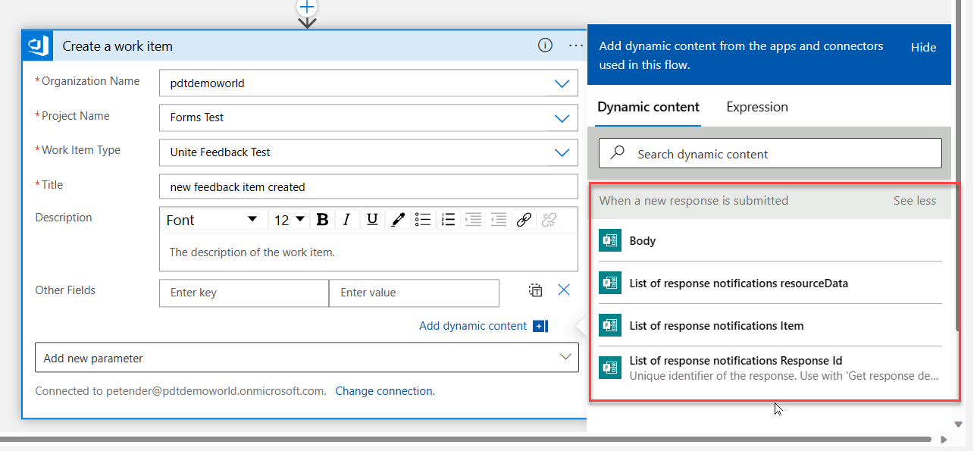980x451 pixels.
Task: Remove the Other Fields key-value row
Action: (563, 290)
